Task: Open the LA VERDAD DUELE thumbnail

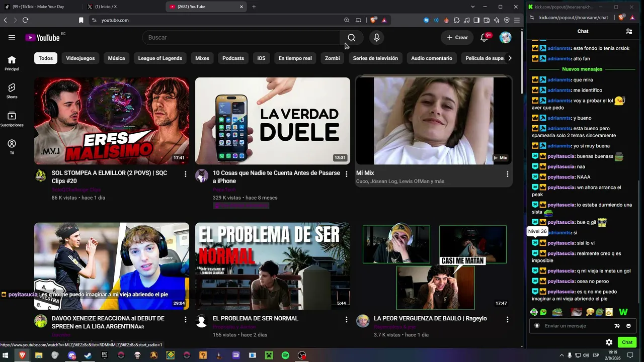Action: tap(273, 121)
